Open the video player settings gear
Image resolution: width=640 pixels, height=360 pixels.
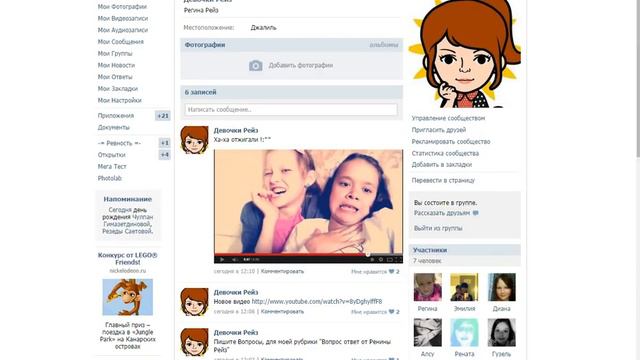click(x=380, y=259)
